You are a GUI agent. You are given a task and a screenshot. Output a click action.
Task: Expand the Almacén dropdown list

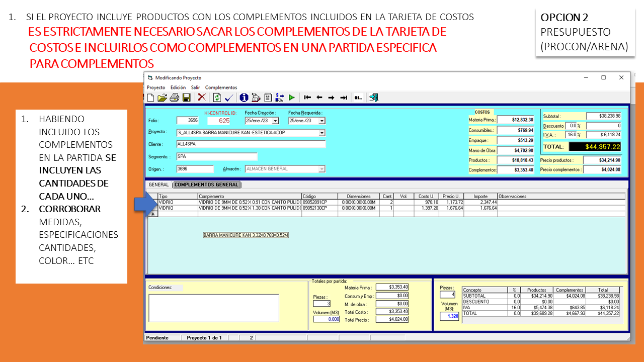[321, 169]
